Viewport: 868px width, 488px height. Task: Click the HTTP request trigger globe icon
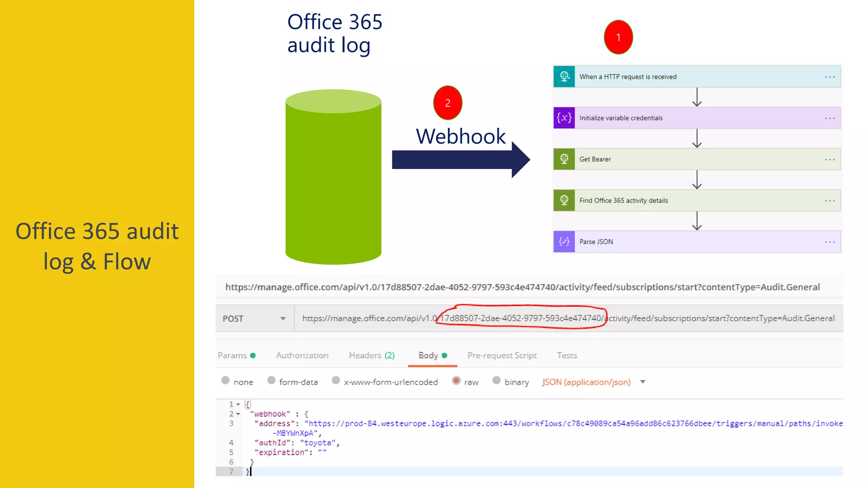click(x=564, y=77)
